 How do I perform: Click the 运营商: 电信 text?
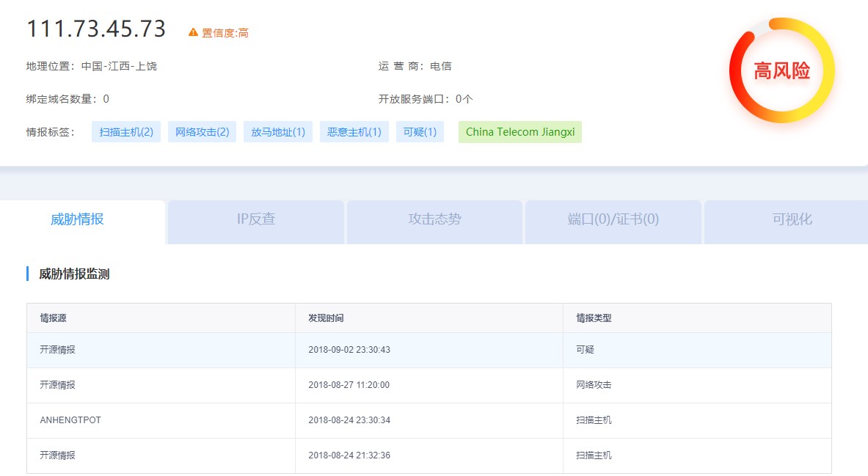click(x=415, y=66)
